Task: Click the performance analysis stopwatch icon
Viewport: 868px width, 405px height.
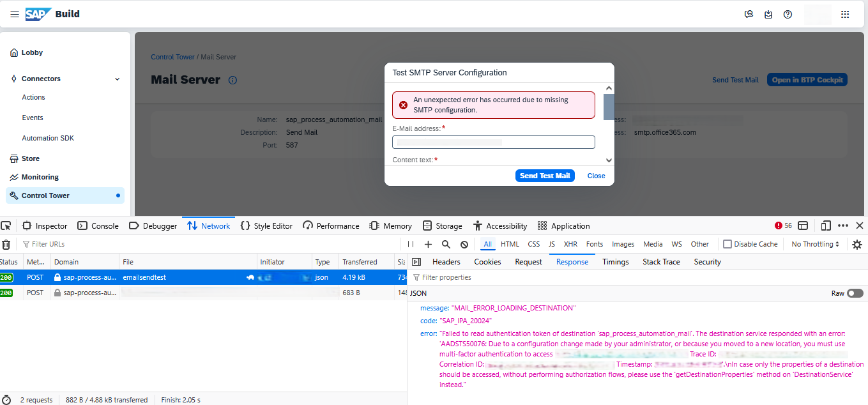Action: click(x=6, y=400)
